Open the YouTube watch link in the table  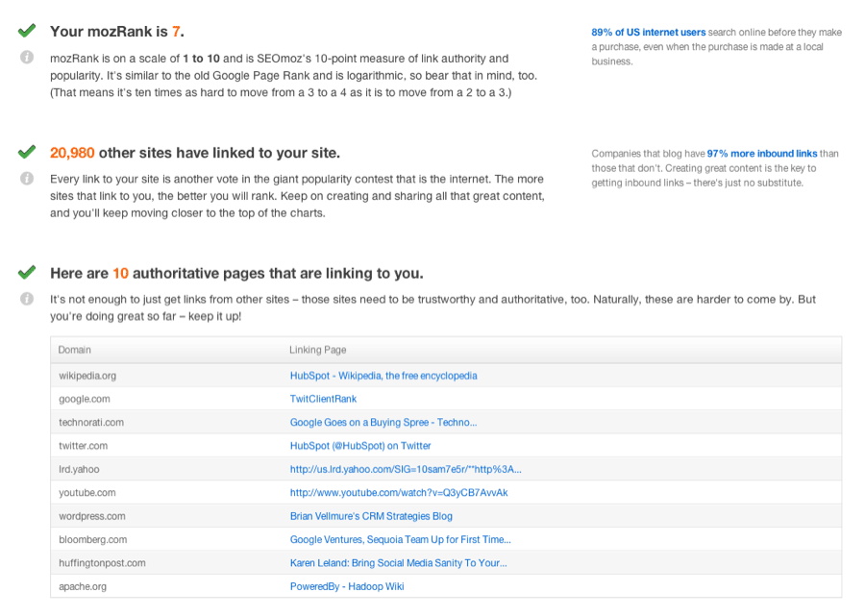pyautogui.click(x=399, y=492)
